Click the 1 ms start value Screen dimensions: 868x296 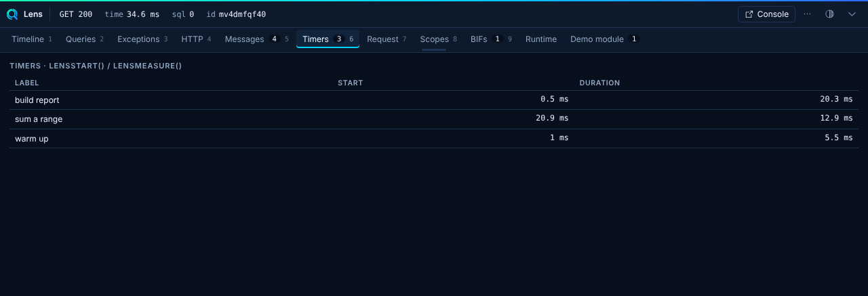pyautogui.click(x=559, y=138)
